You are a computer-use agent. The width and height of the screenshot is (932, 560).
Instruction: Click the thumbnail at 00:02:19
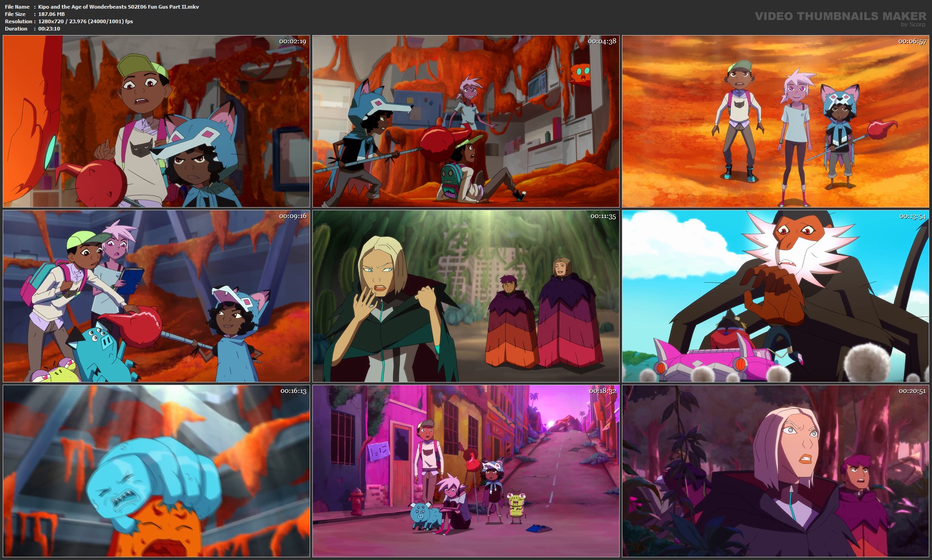[x=156, y=122]
